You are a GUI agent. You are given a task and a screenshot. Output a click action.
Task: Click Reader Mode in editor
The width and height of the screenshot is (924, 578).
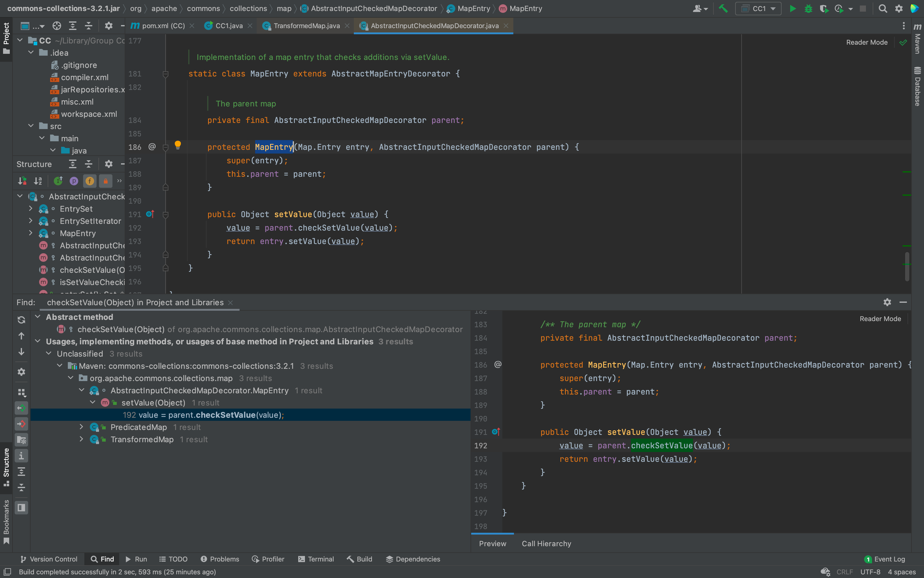click(867, 43)
